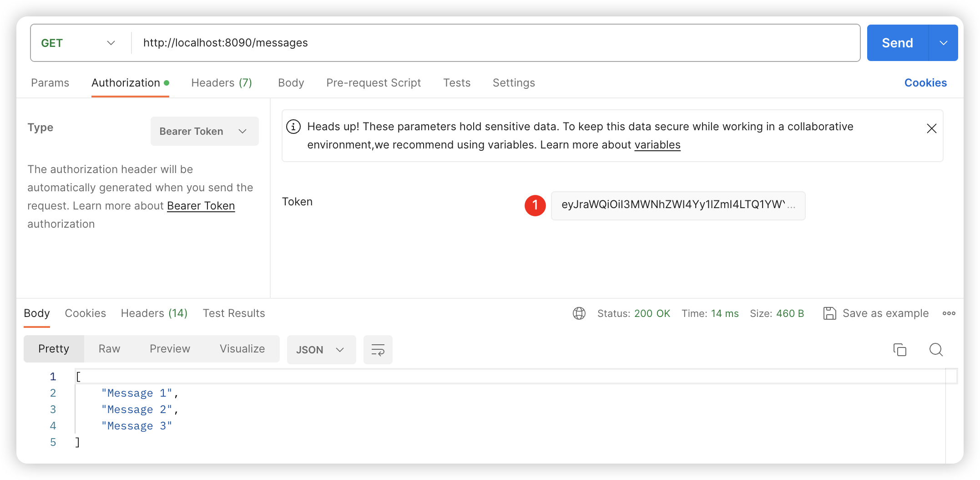Open the GET method dropdown
This screenshot has height=480, width=980.
78,43
